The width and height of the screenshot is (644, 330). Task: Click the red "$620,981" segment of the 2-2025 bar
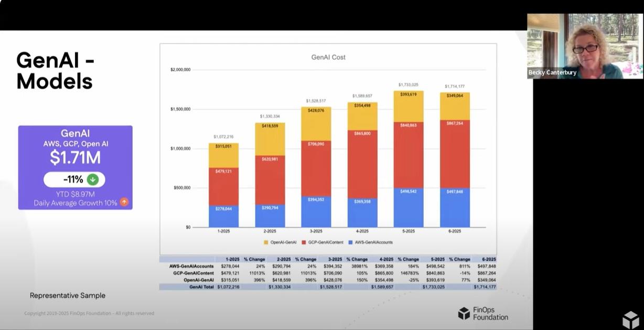270,179
